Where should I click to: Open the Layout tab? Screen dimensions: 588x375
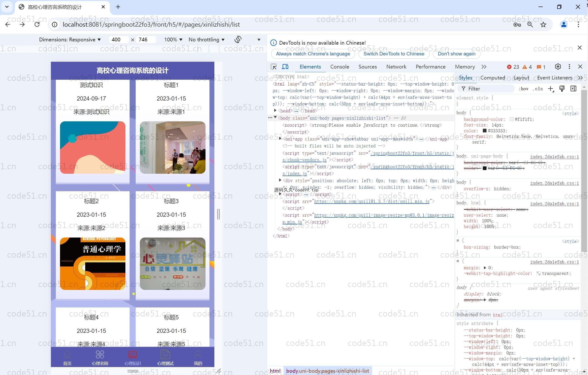tap(521, 78)
